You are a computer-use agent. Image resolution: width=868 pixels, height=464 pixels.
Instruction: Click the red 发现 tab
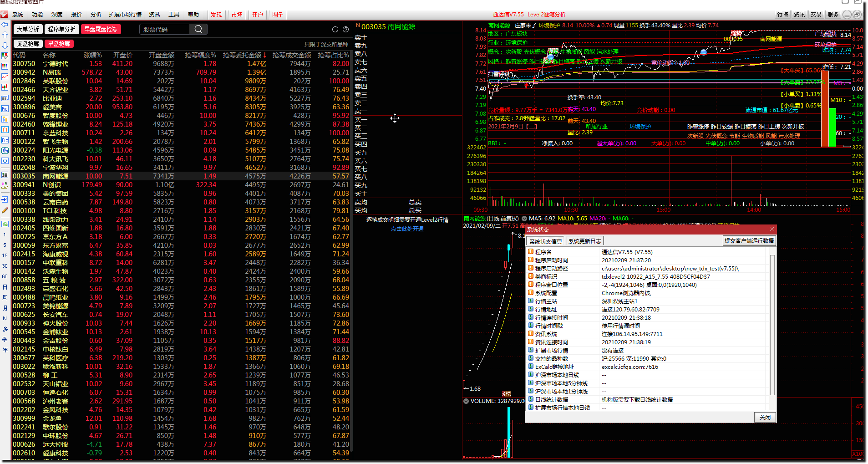[x=216, y=15]
